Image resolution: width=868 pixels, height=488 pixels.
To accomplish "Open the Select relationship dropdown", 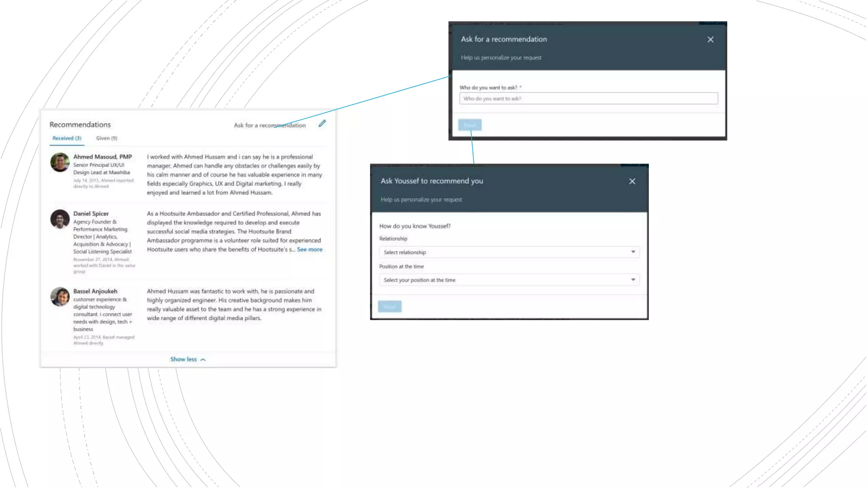I will [509, 252].
